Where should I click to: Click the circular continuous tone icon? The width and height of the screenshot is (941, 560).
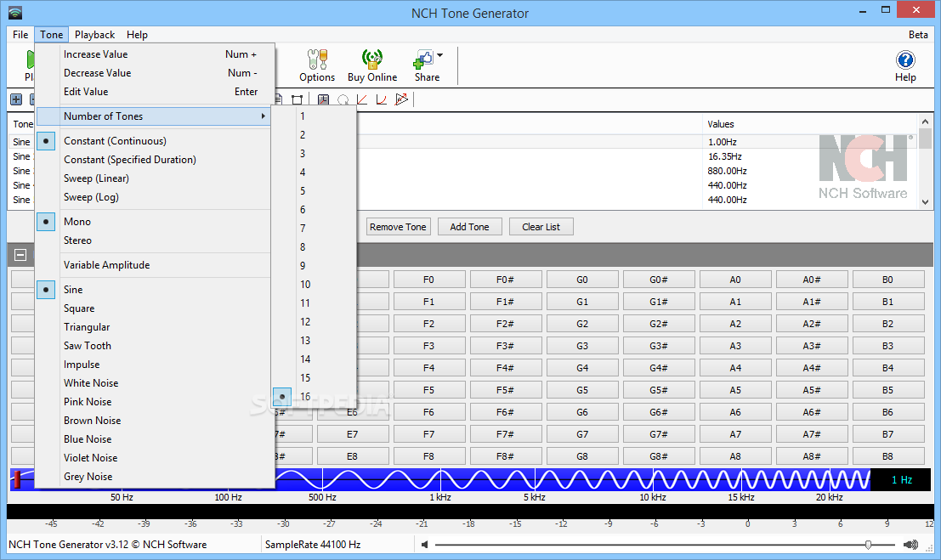[x=343, y=99]
